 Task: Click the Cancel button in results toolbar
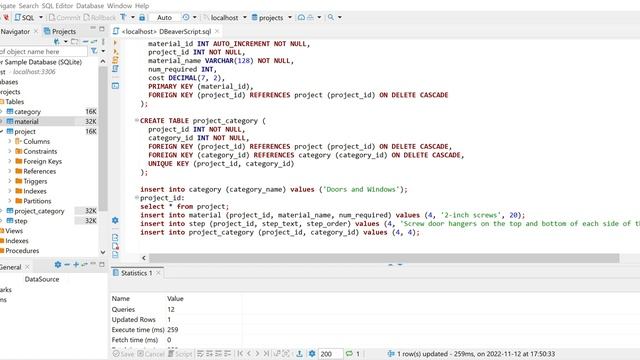(151, 354)
